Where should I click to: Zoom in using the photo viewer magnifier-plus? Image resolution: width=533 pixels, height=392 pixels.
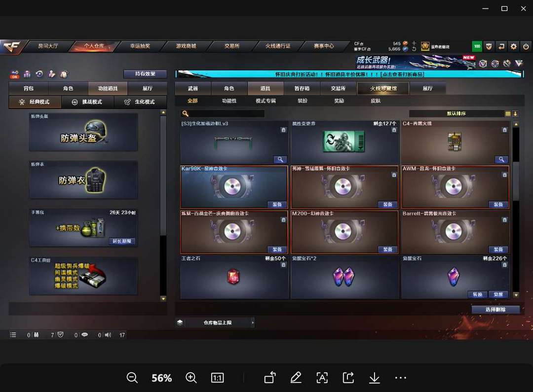click(x=191, y=378)
